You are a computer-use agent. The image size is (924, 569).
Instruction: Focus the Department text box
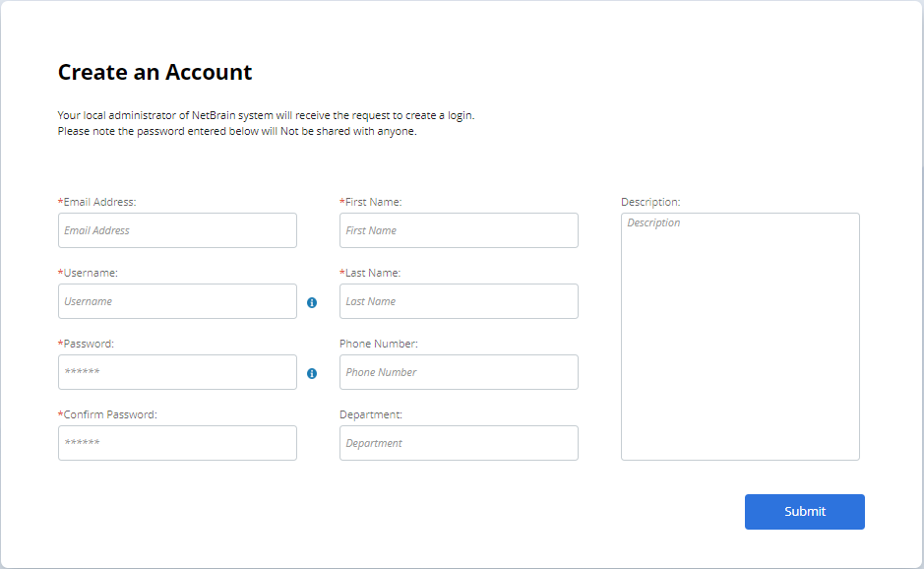tap(459, 442)
